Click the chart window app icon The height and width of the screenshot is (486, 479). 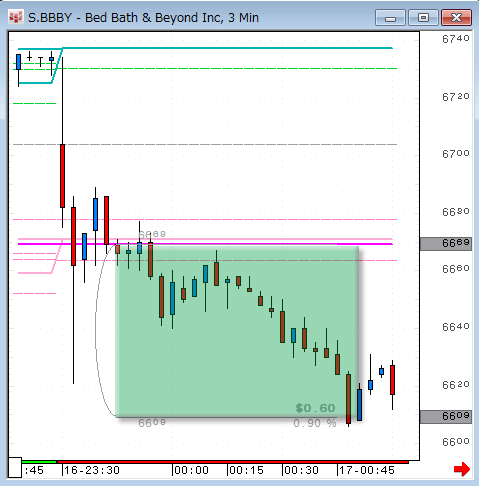15,18
